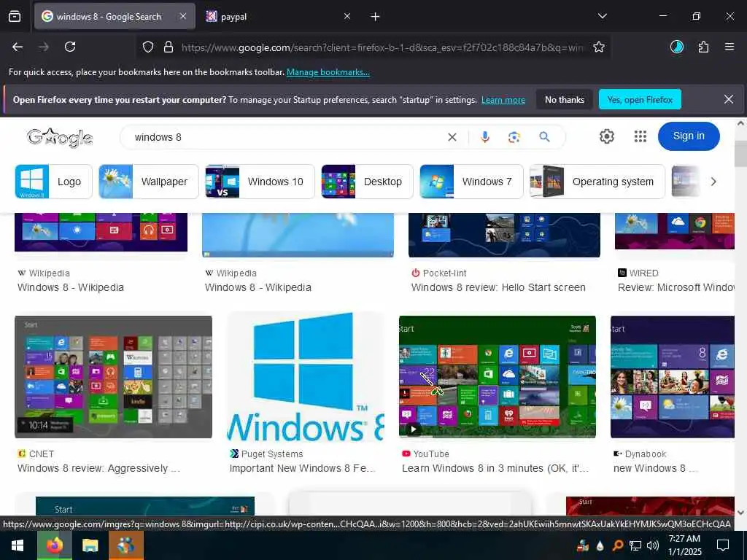This screenshot has height=560, width=747.
Task: Open YouTube Learn Windows 8 link
Action: (x=495, y=469)
